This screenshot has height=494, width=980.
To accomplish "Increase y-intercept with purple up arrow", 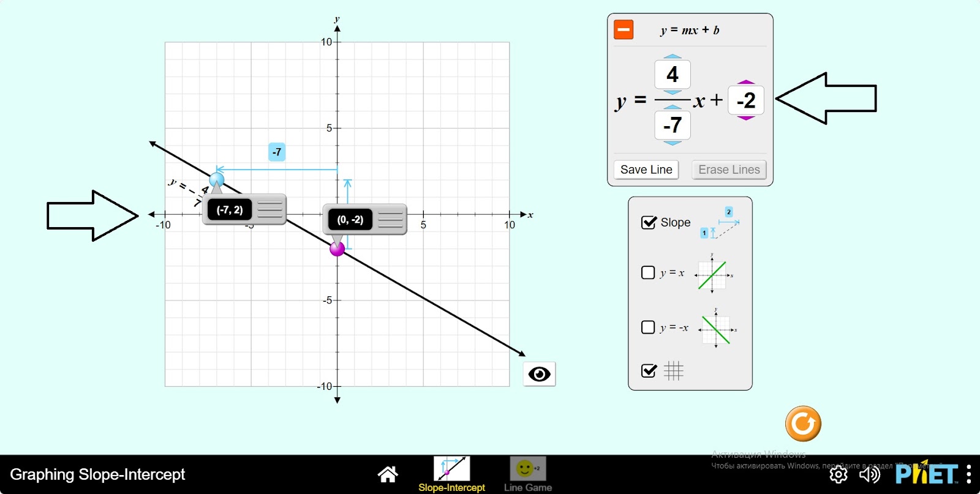I will 745,82.
